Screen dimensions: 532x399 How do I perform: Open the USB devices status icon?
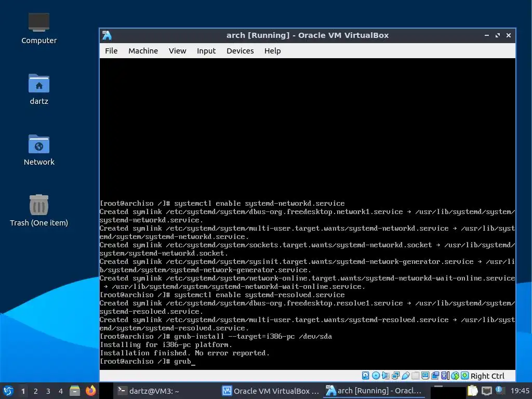pyautogui.click(x=405, y=376)
